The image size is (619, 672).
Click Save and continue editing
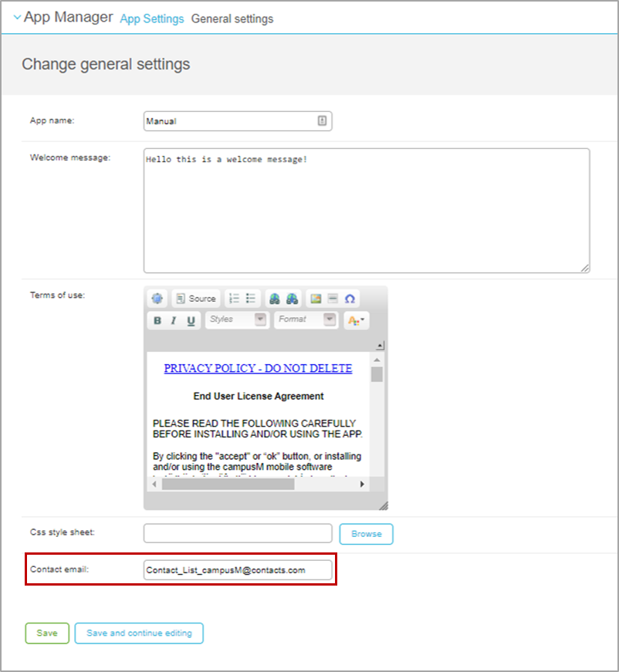139,633
